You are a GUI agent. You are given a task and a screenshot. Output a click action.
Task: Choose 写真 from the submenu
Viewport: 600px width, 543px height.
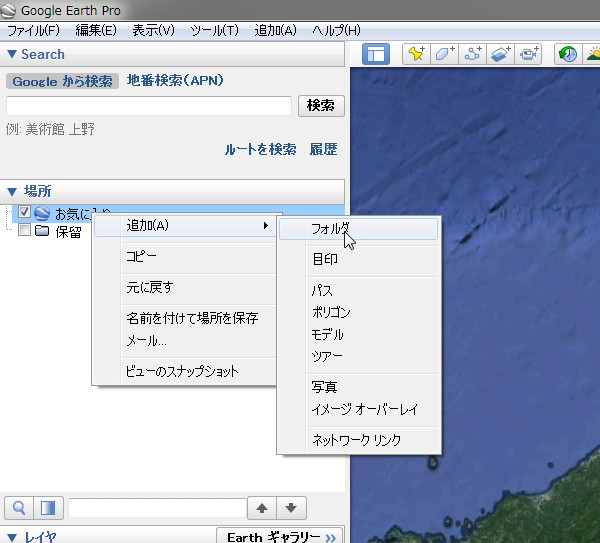(x=359, y=387)
